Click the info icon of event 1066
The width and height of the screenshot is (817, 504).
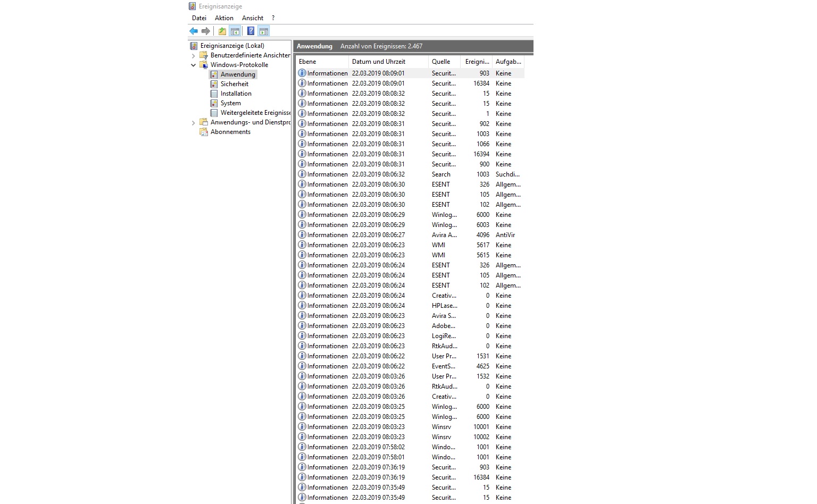(302, 144)
